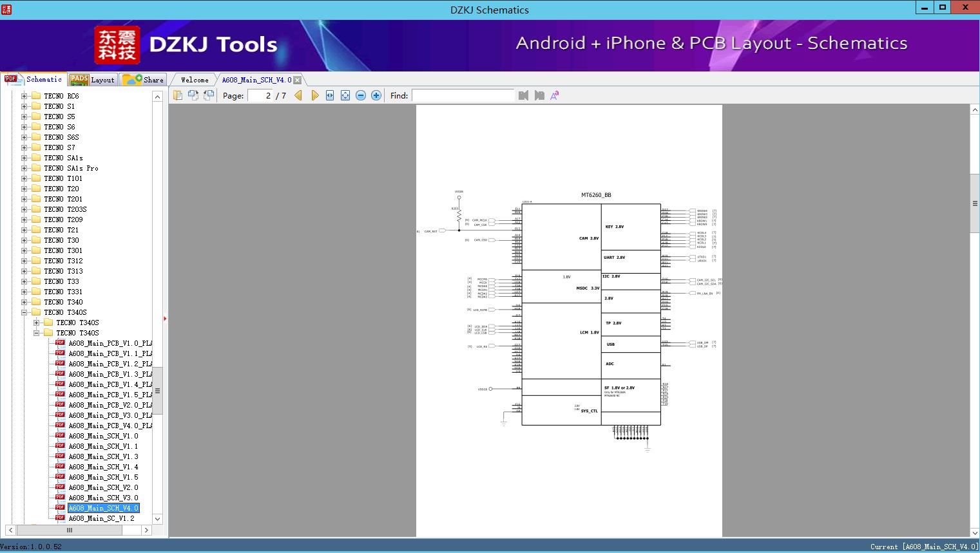Click the find next binoculars icon

click(x=539, y=95)
